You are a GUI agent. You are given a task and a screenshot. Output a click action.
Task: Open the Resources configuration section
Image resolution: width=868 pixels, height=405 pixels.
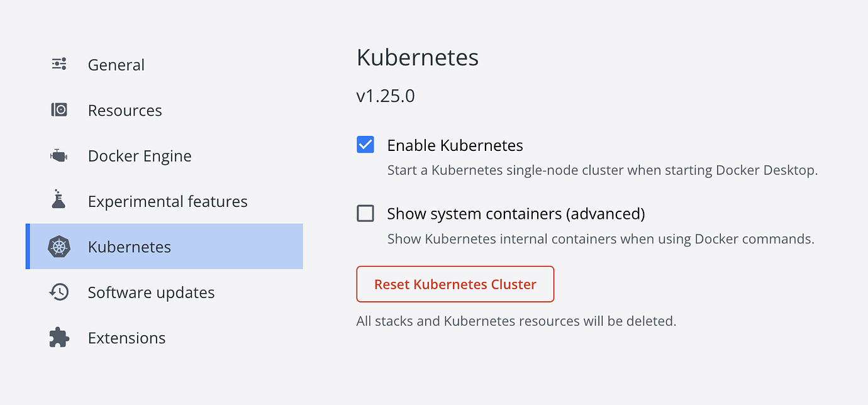125,109
